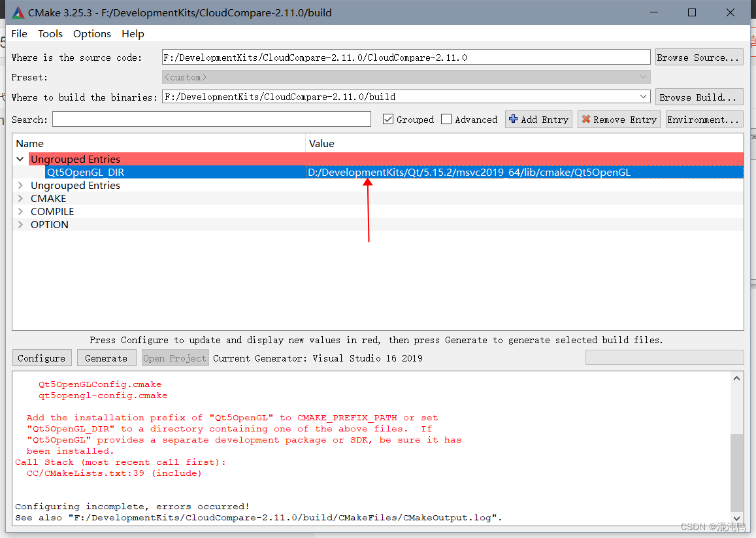Screen dimensions: 756x538
Task: Open the build binaries path dropdown
Action: (x=643, y=97)
